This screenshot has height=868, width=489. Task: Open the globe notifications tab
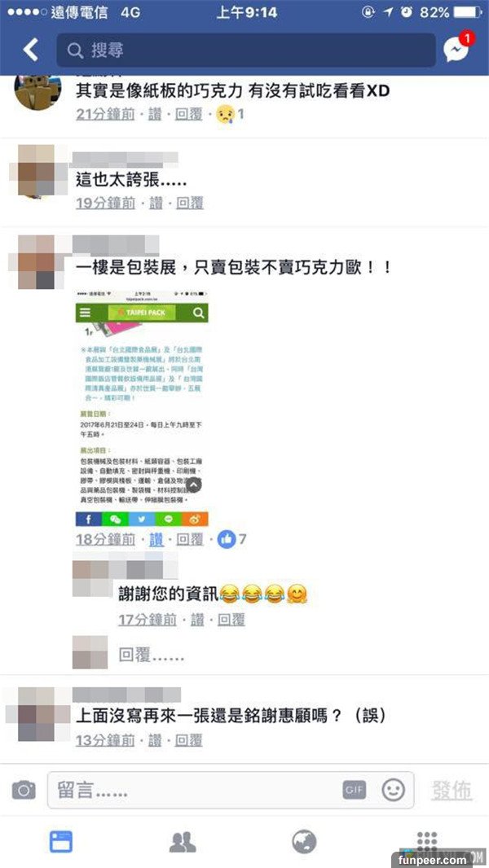(305, 842)
